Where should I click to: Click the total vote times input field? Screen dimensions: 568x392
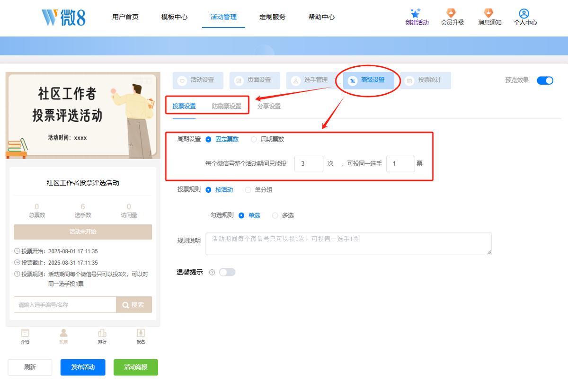309,164
